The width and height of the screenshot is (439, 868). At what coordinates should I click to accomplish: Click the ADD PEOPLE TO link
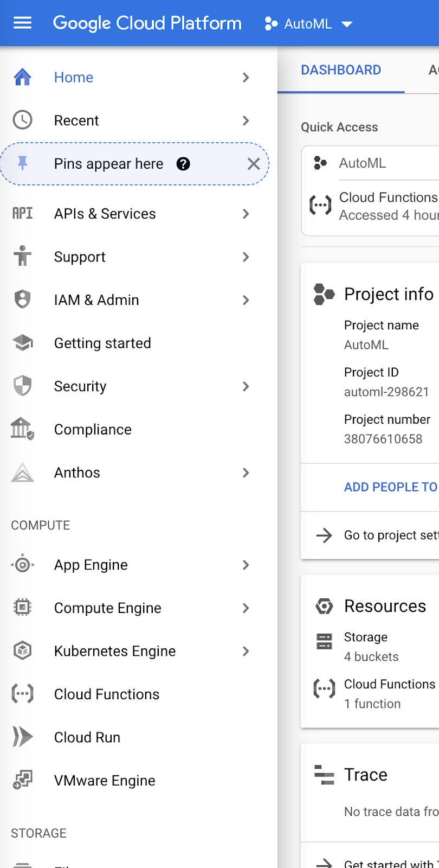(x=391, y=487)
